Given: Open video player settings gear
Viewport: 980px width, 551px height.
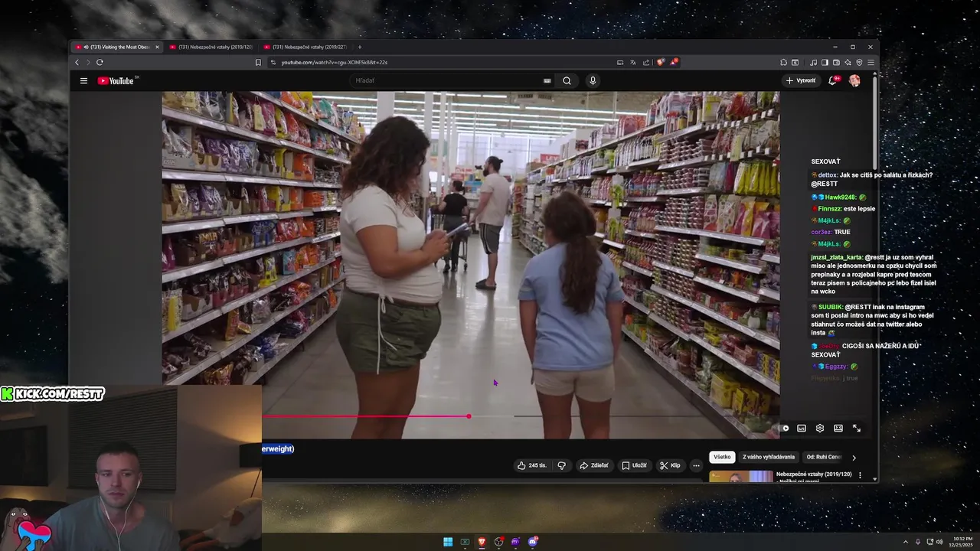Looking at the screenshot, I should coord(820,428).
